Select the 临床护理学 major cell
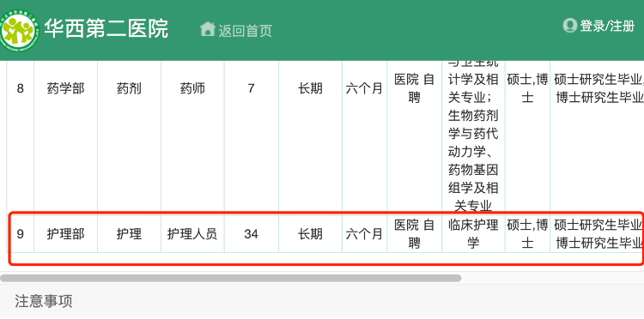 click(x=473, y=234)
